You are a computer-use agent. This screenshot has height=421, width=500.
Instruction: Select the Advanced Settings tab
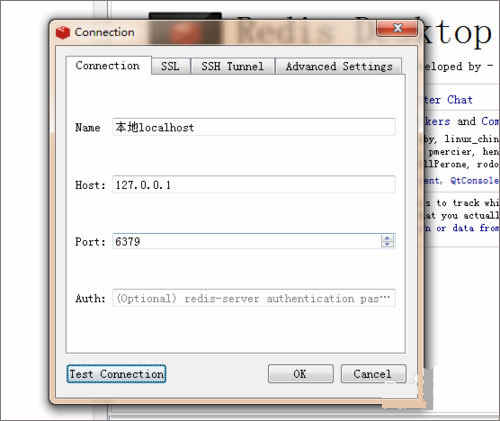coord(339,66)
